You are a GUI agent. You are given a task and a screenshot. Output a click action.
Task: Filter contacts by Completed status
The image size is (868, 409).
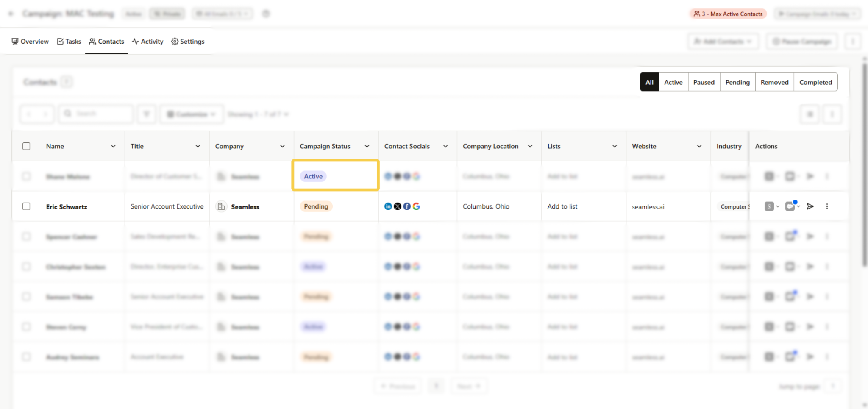(x=815, y=82)
